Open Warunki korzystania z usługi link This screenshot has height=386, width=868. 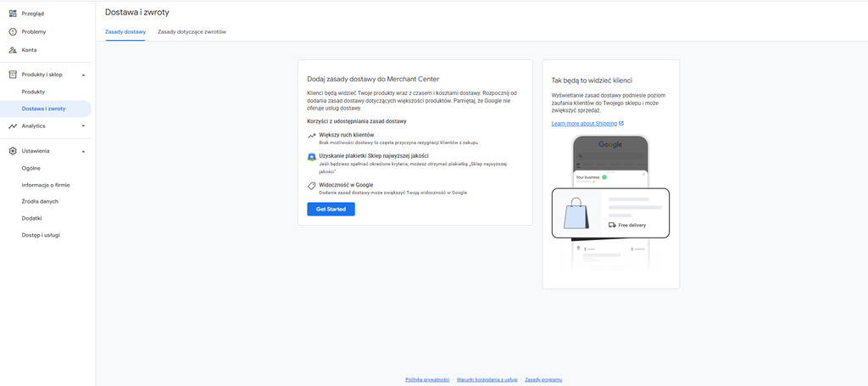[487, 379]
